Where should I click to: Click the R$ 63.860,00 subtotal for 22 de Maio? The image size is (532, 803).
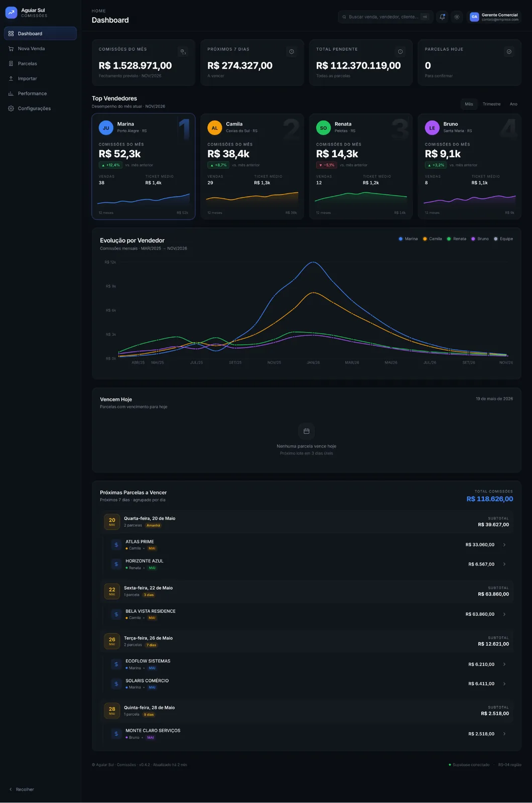tap(493, 594)
